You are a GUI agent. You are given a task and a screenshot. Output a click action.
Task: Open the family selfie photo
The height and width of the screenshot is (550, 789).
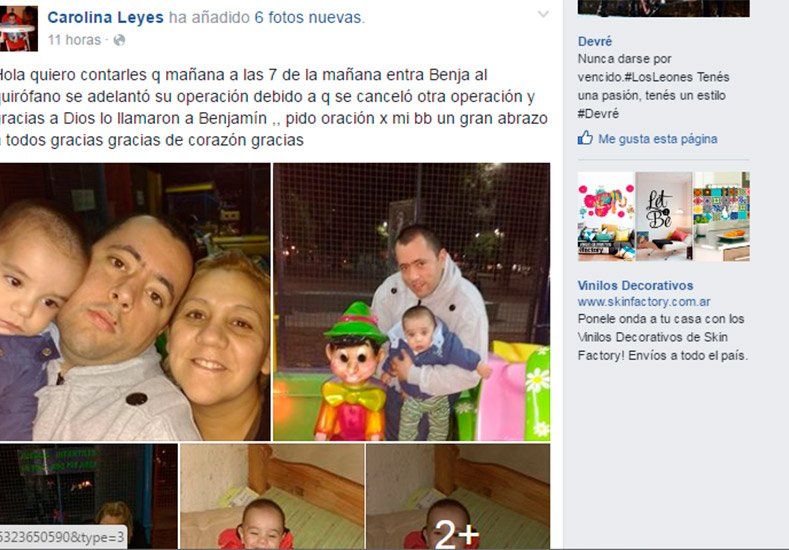(135, 302)
